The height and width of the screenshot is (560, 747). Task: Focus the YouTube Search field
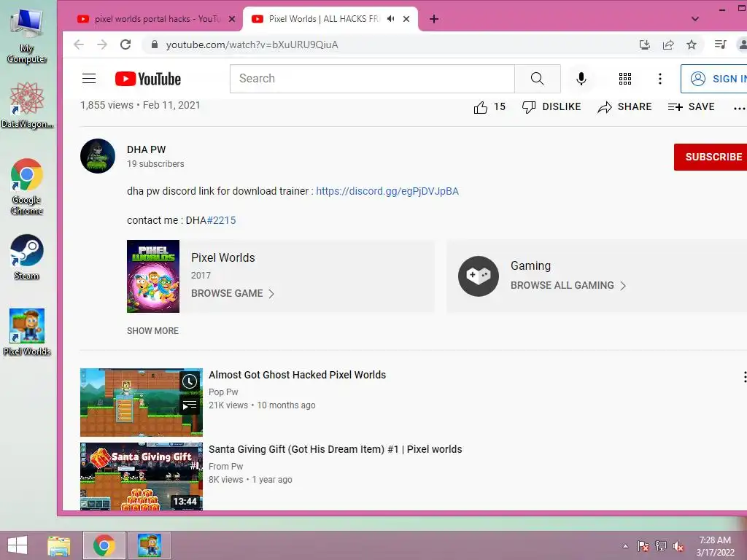[x=372, y=79]
